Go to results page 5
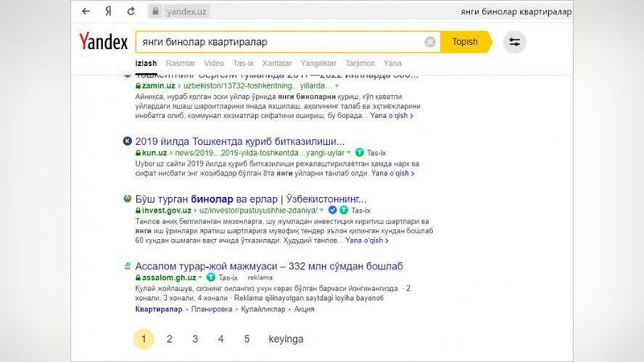The height and width of the screenshot is (362, 644). point(246,339)
